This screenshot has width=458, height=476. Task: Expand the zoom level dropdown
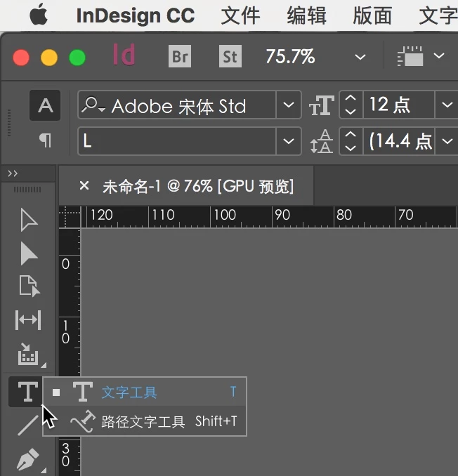[x=360, y=57]
